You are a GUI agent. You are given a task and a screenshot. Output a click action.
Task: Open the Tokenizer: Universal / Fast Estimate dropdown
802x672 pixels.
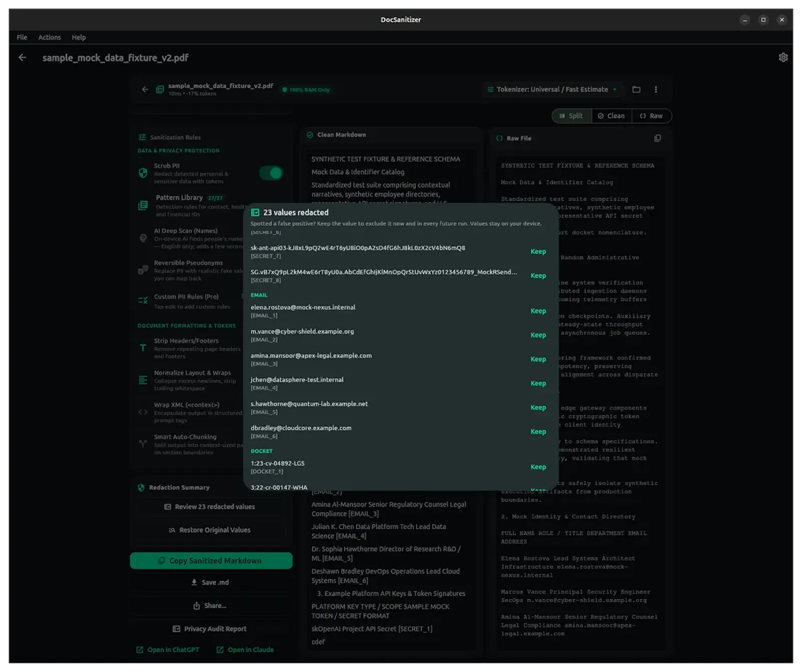pos(552,90)
